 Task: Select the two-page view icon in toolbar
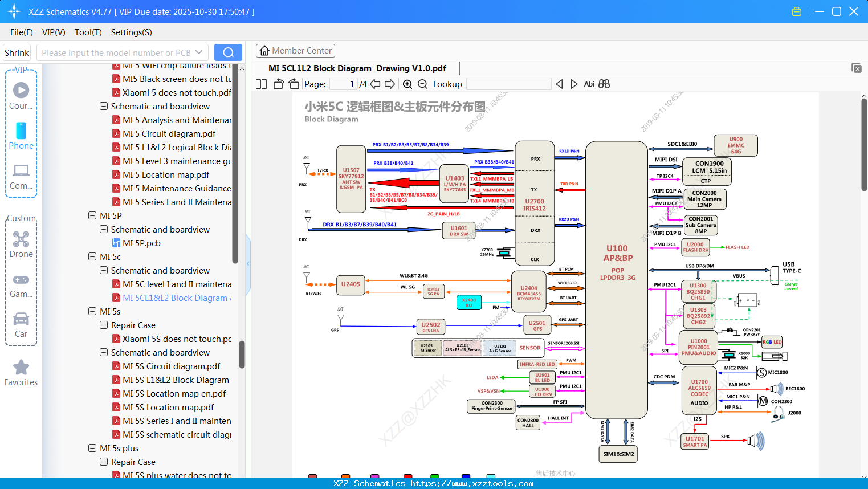[262, 84]
